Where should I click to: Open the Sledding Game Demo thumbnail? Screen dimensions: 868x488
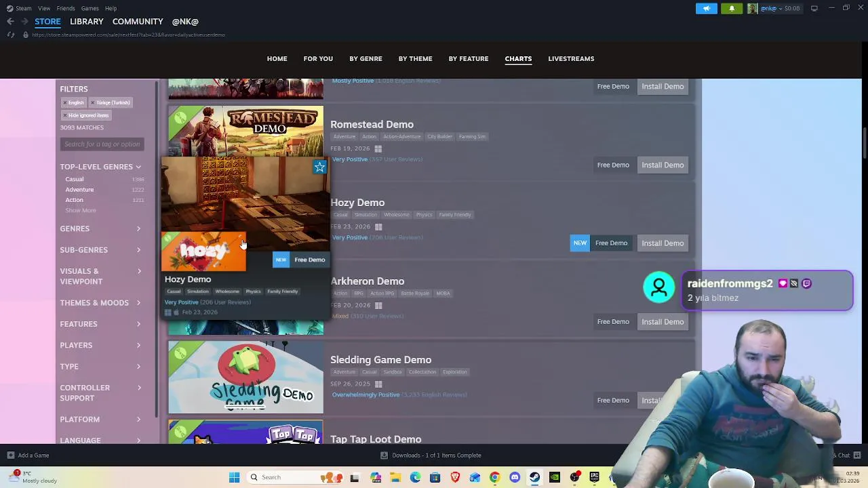point(245,377)
